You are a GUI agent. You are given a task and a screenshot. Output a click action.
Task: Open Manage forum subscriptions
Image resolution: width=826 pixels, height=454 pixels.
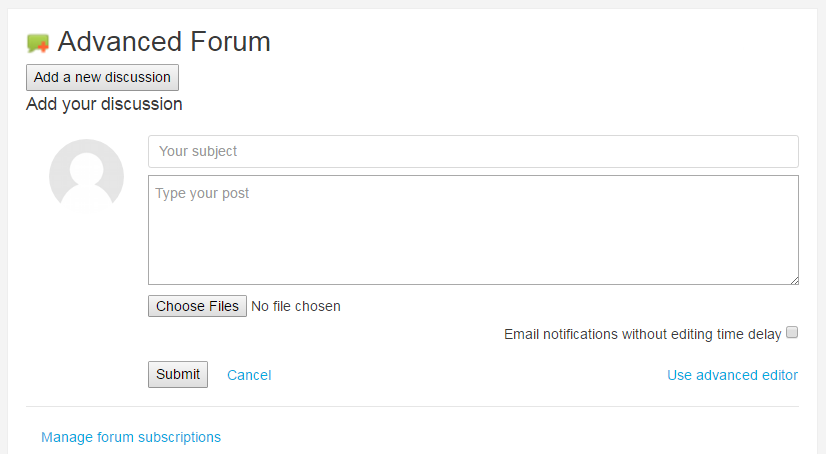[131, 437]
